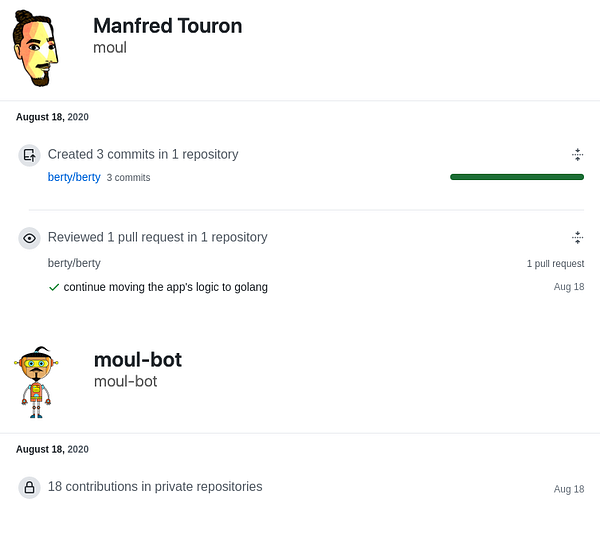The height and width of the screenshot is (534, 600).
Task: Click berty/berty under the reviewed section
Action: tap(74, 263)
